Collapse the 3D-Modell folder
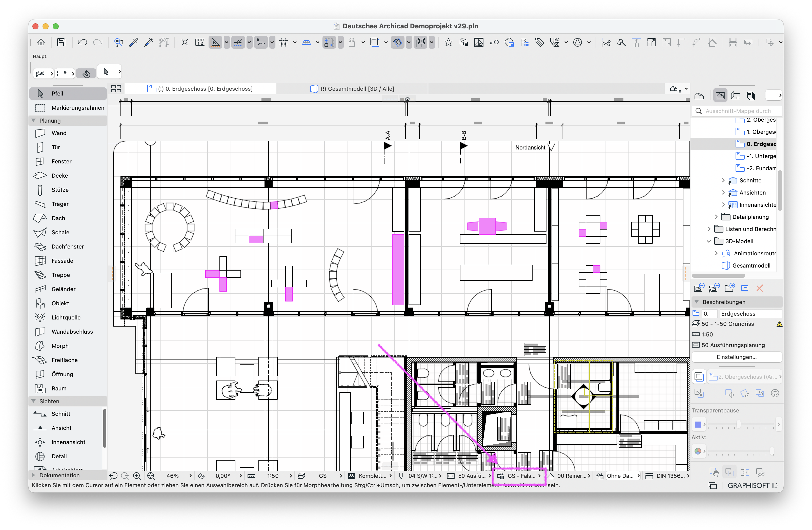 click(709, 241)
